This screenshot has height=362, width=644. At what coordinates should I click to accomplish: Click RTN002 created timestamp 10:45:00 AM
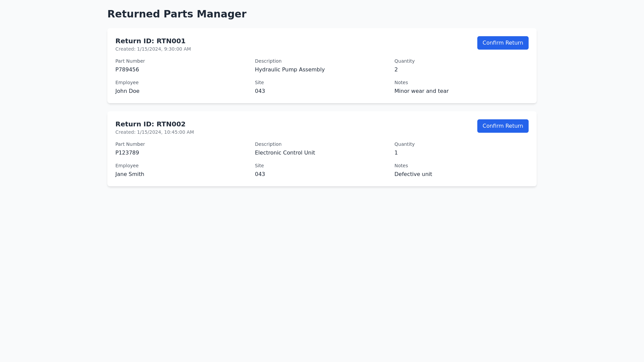(x=154, y=132)
